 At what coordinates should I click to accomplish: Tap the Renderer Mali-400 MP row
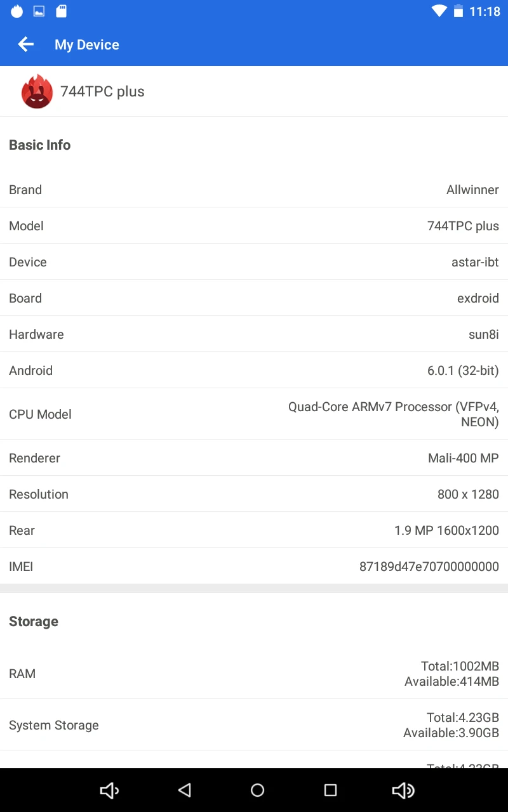pos(254,458)
